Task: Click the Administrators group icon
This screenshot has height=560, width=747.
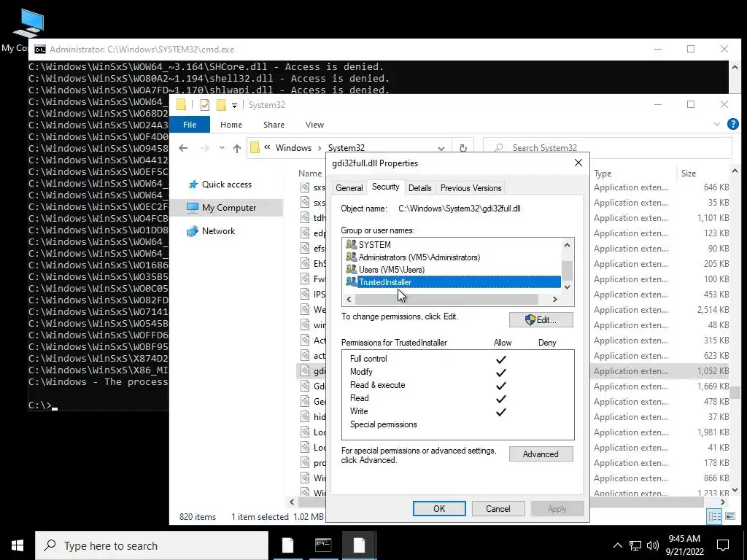Action: (x=351, y=257)
